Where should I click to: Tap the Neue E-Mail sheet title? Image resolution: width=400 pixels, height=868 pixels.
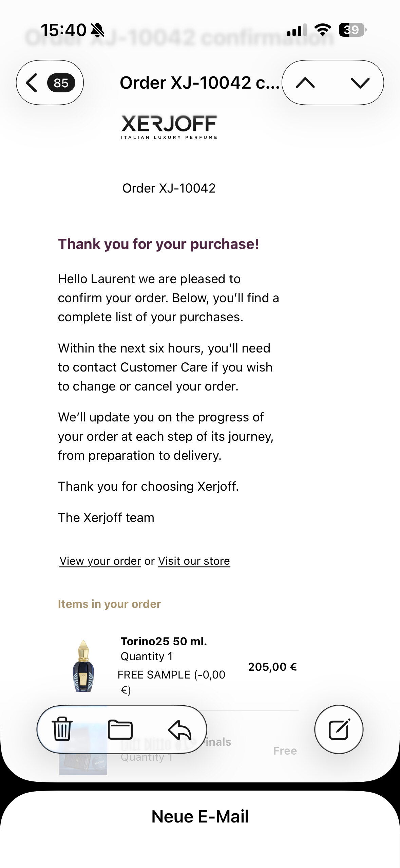pyautogui.click(x=200, y=816)
